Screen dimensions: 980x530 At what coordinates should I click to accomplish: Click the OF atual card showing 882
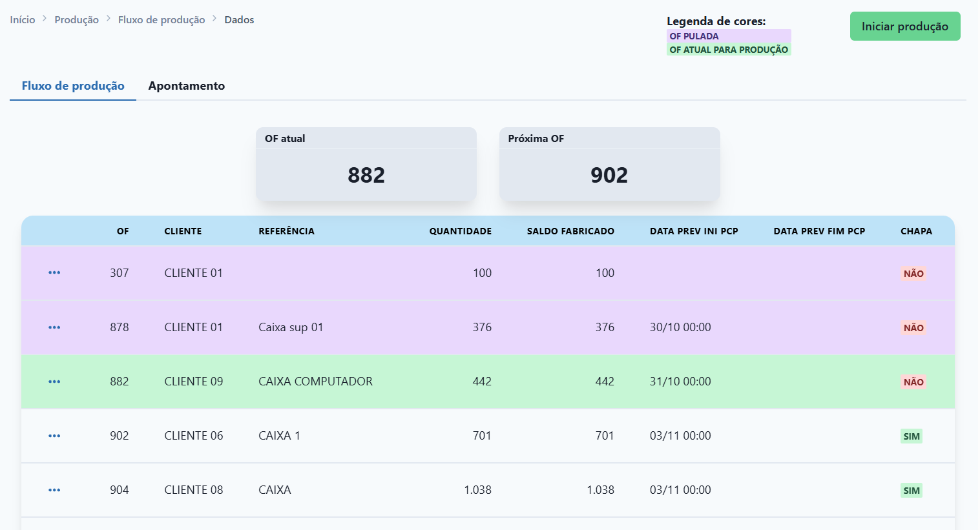point(366,164)
